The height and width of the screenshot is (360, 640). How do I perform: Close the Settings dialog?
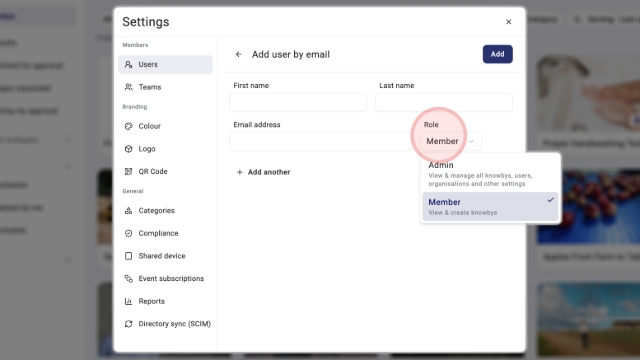[x=509, y=22]
